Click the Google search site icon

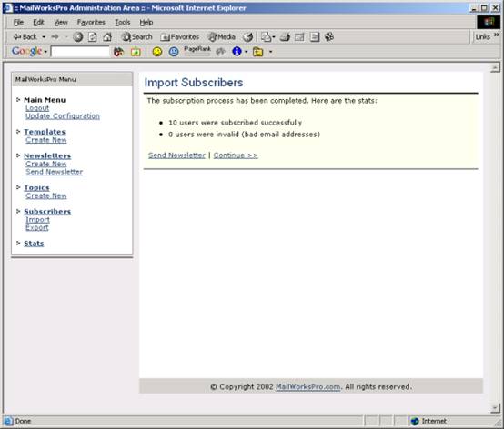tap(136, 52)
